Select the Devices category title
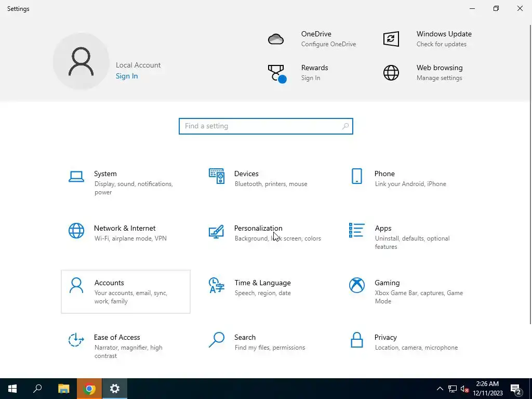The height and width of the screenshot is (399, 532). (x=246, y=174)
